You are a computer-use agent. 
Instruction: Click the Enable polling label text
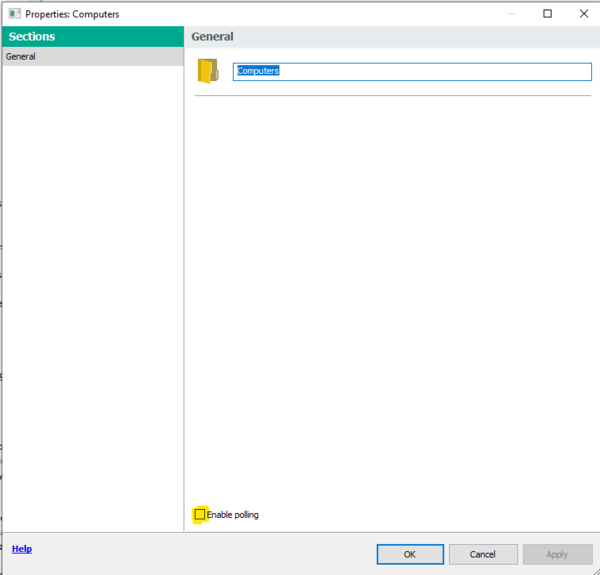coord(233,515)
